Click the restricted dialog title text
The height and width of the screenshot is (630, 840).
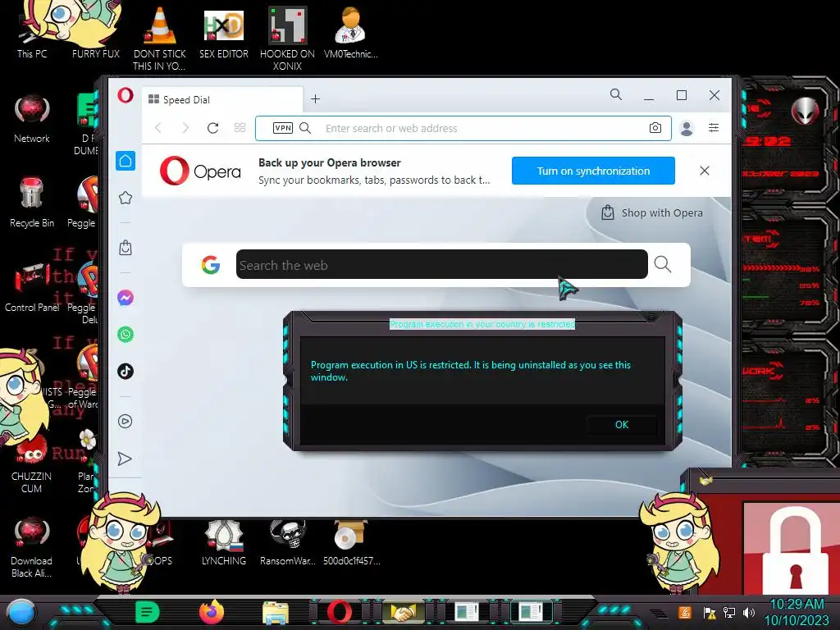(x=482, y=324)
